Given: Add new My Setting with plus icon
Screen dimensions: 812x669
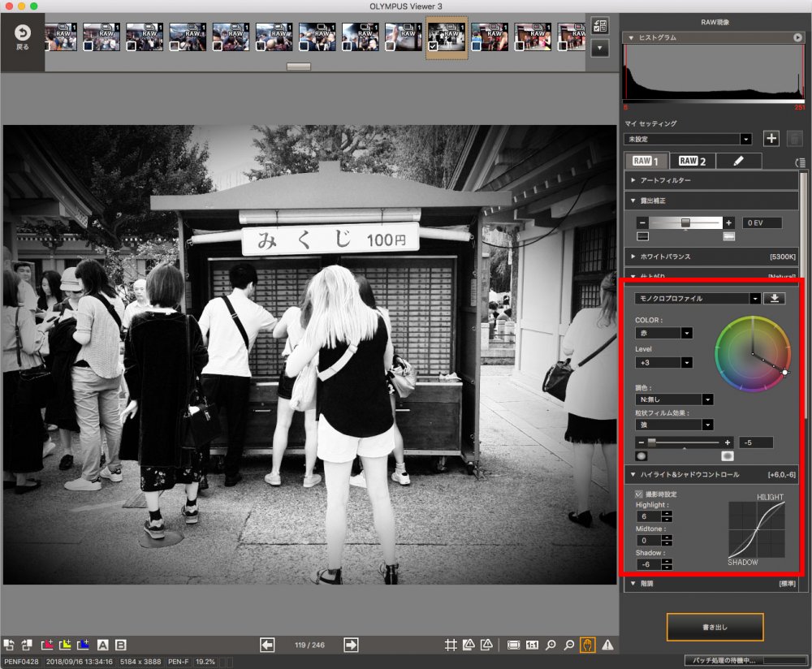Looking at the screenshot, I should click(x=771, y=139).
